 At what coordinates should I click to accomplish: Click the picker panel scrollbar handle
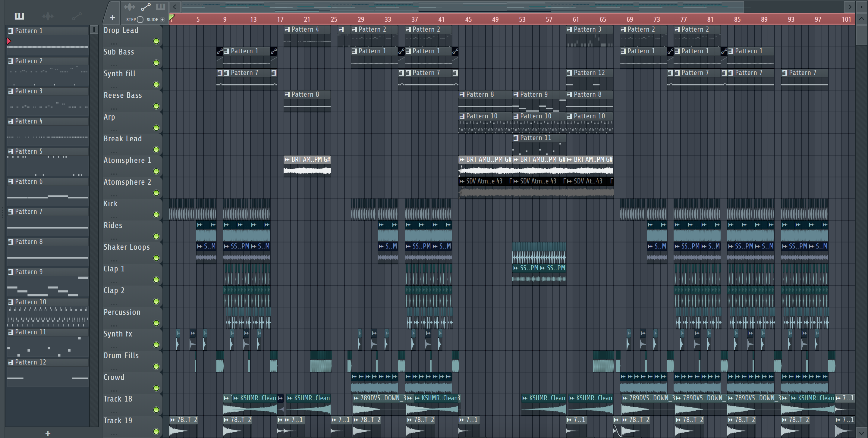(94, 30)
